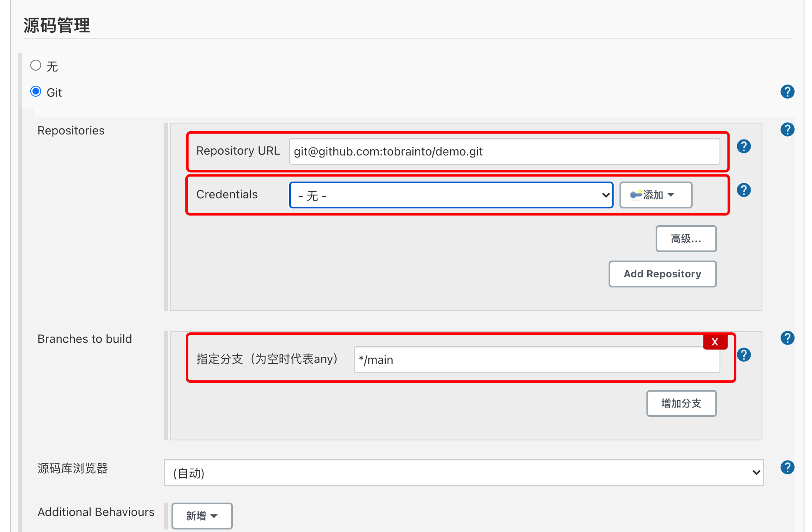
Task: Click the Add Repository button
Action: pyautogui.click(x=662, y=274)
